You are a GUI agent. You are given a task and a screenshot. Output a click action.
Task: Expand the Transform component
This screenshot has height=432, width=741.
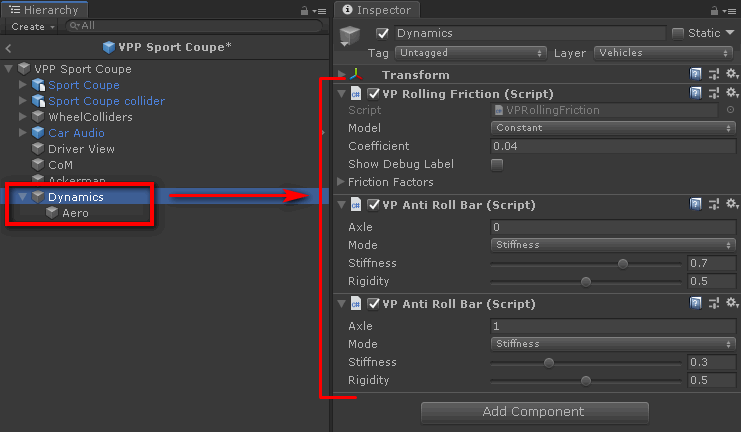(x=342, y=74)
